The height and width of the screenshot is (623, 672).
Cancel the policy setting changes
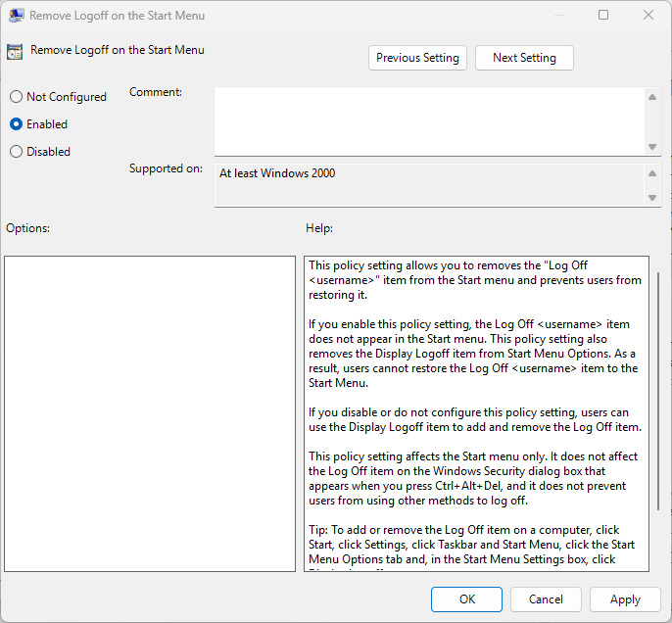(546, 599)
